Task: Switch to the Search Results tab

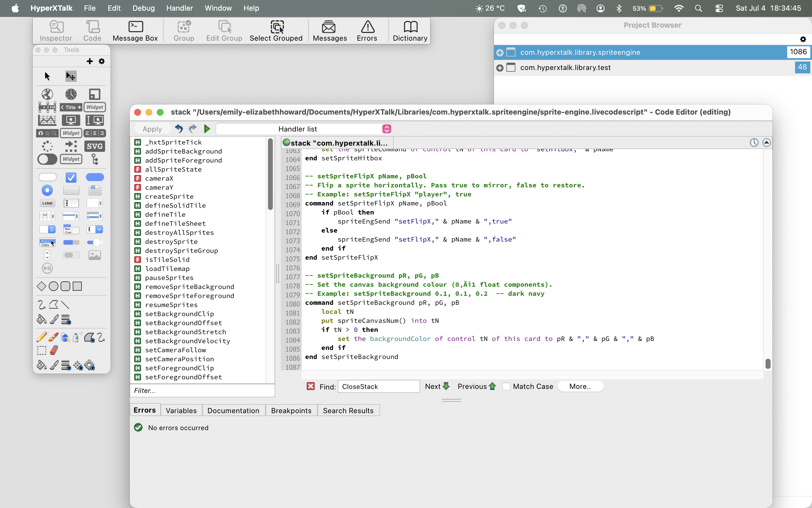Action: [x=348, y=411]
